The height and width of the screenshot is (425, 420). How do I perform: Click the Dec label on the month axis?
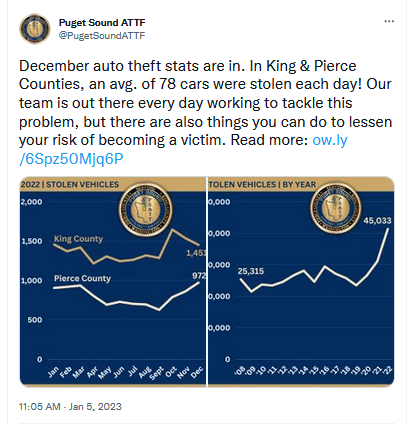pos(197,372)
